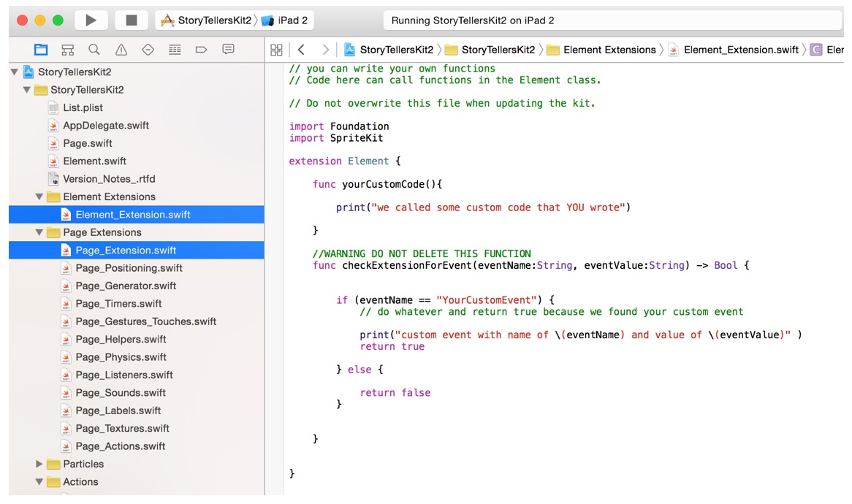Open related items grid icon in jump bar
852x504 pixels.
pos(276,49)
